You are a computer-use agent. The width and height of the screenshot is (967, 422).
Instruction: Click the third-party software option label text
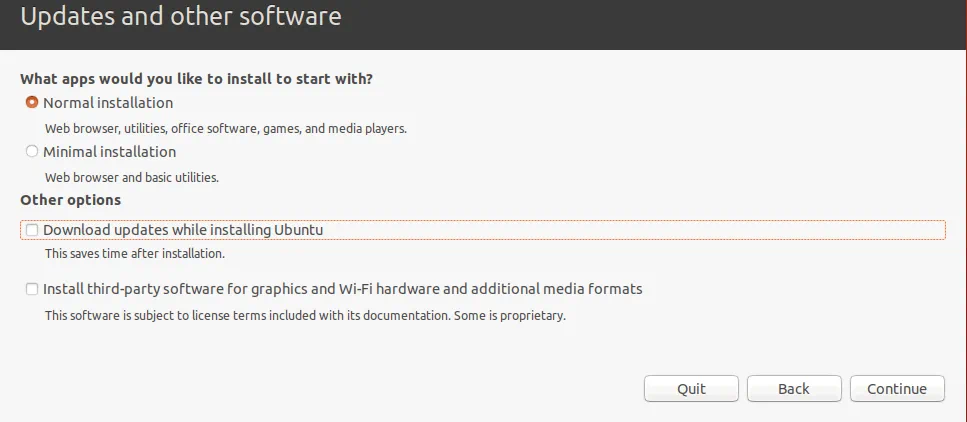pos(342,289)
